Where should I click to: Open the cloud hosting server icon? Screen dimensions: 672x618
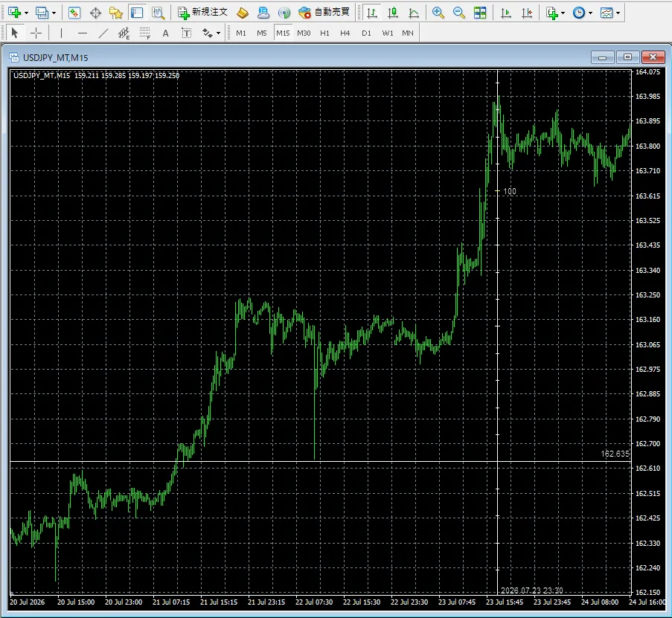[x=263, y=13]
